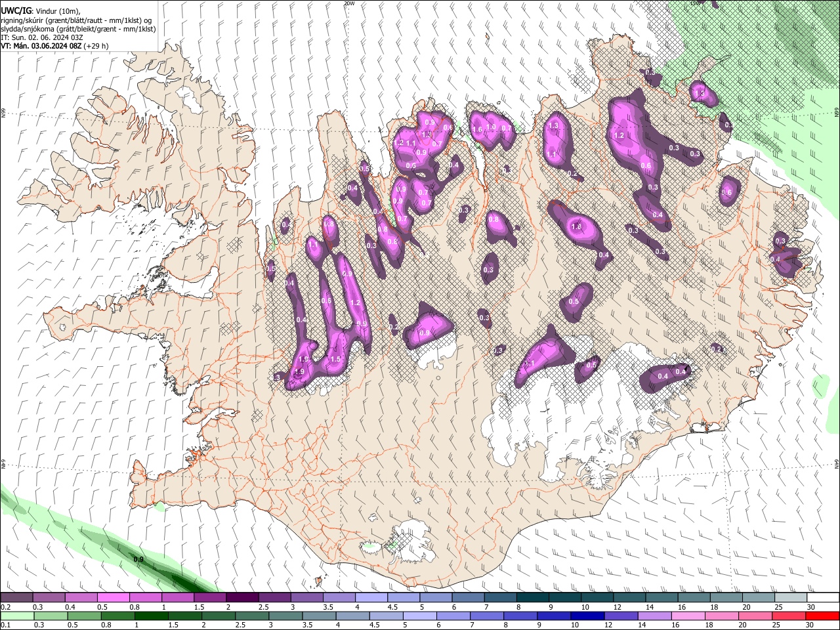Select upper legend dark purple swatch starting at 2
The width and height of the screenshot is (840, 630).
coord(242,597)
